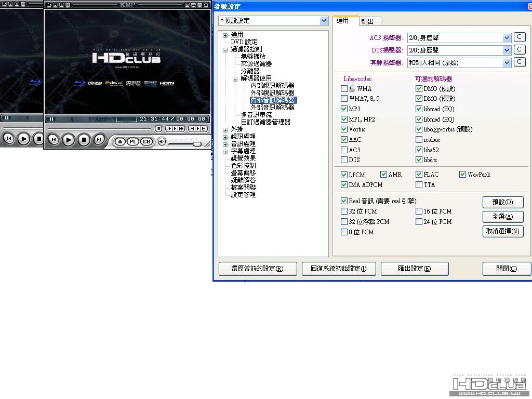This screenshot has height=399, width=532.
Task: Click 還原當前的設定(R) button
Action: click(258, 269)
